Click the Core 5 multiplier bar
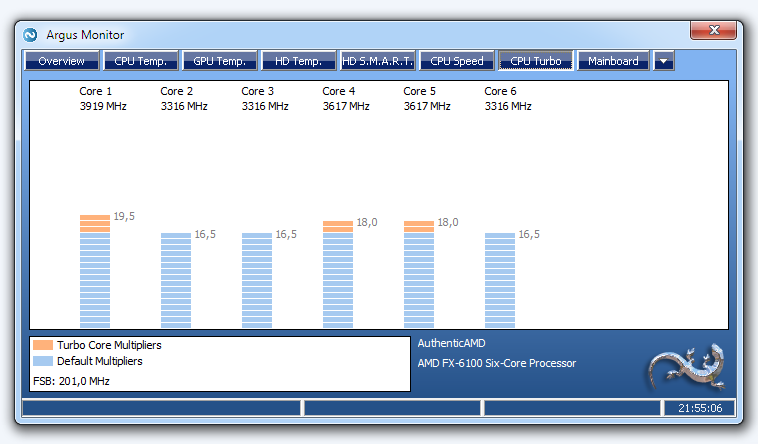This screenshot has width=758, height=444. pyautogui.click(x=419, y=274)
